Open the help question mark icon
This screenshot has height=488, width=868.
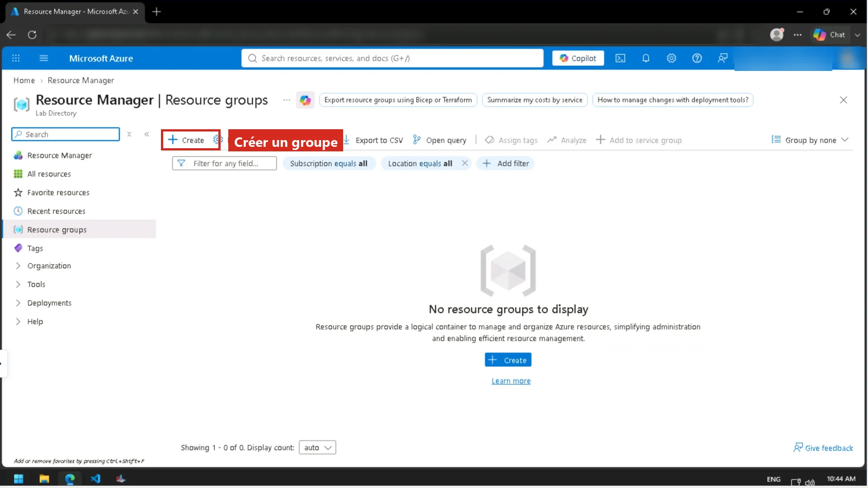pos(697,58)
